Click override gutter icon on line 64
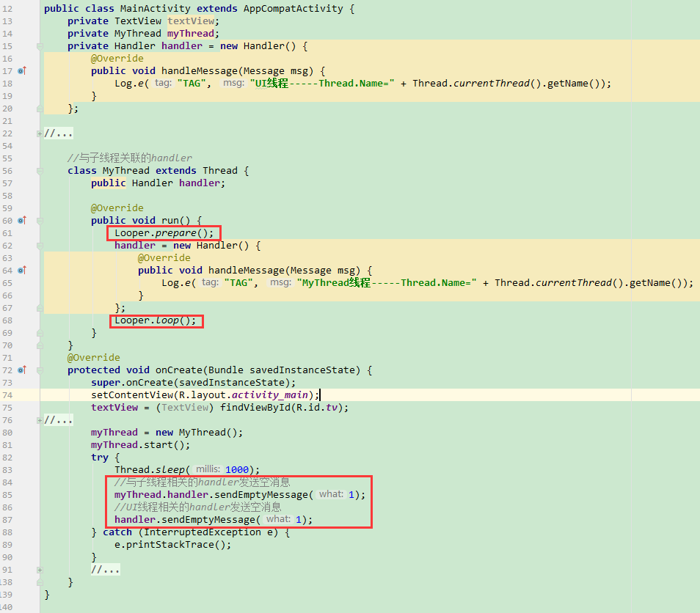The image size is (700, 613). [x=22, y=271]
